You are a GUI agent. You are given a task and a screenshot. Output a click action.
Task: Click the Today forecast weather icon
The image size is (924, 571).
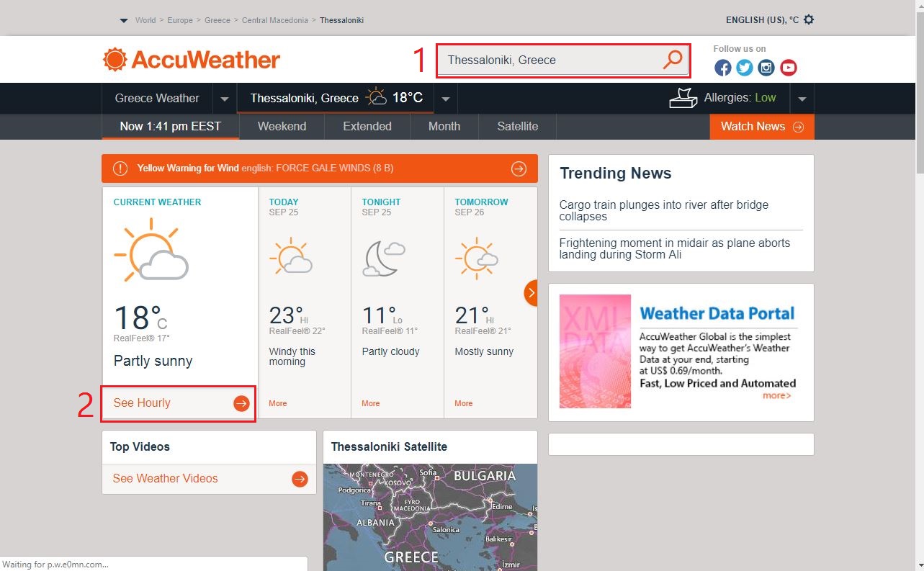point(290,256)
